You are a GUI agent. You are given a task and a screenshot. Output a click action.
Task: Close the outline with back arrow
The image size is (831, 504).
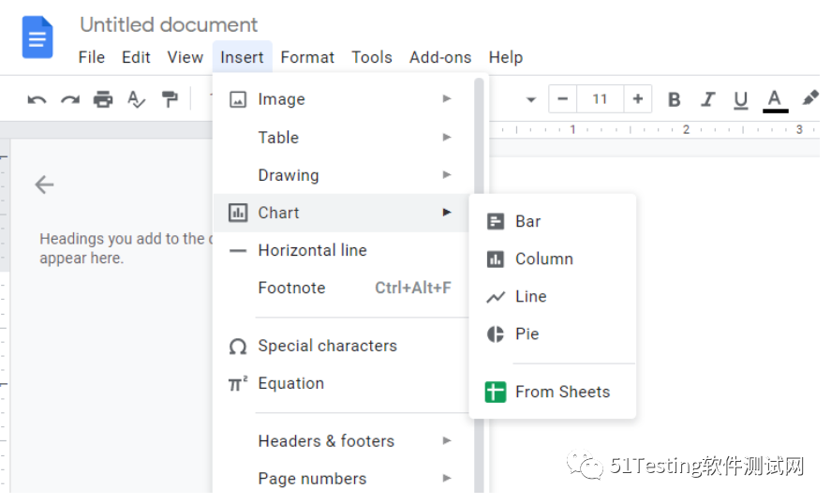click(x=44, y=185)
